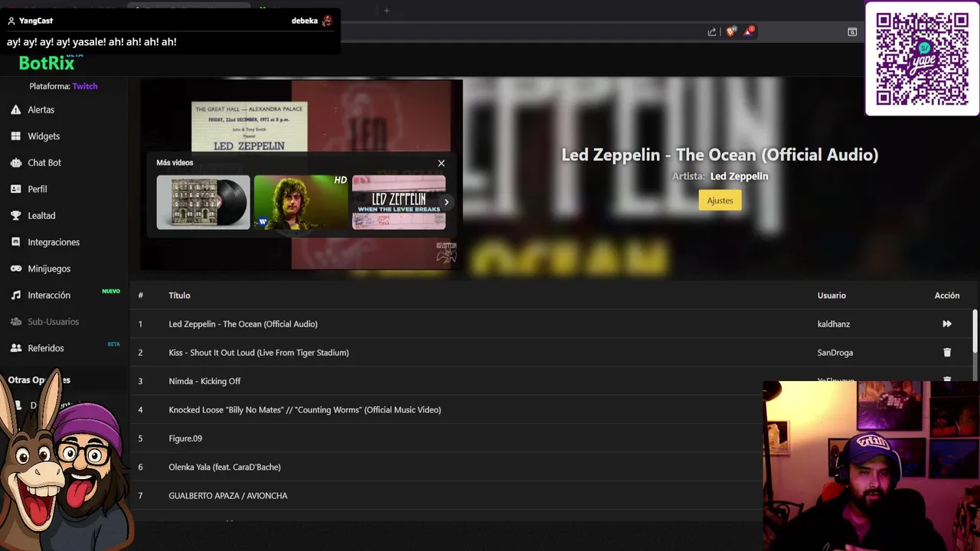The height and width of the screenshot is (551, 980).
Task: Click user kaldhanz in queue
Action: (834, 324)
